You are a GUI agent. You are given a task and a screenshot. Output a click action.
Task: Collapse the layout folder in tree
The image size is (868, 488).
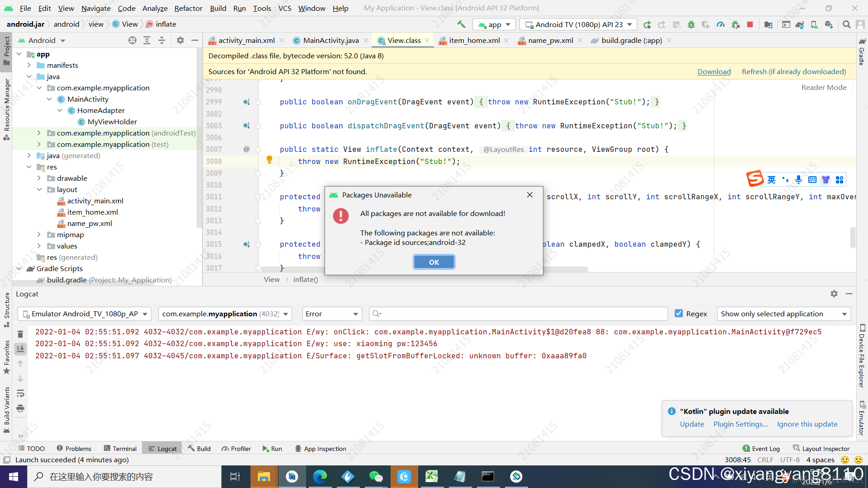(x=39, y=189)
